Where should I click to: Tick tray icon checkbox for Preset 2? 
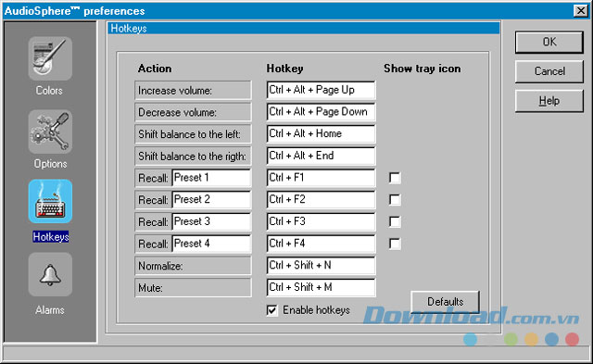[x=395, y=199]
